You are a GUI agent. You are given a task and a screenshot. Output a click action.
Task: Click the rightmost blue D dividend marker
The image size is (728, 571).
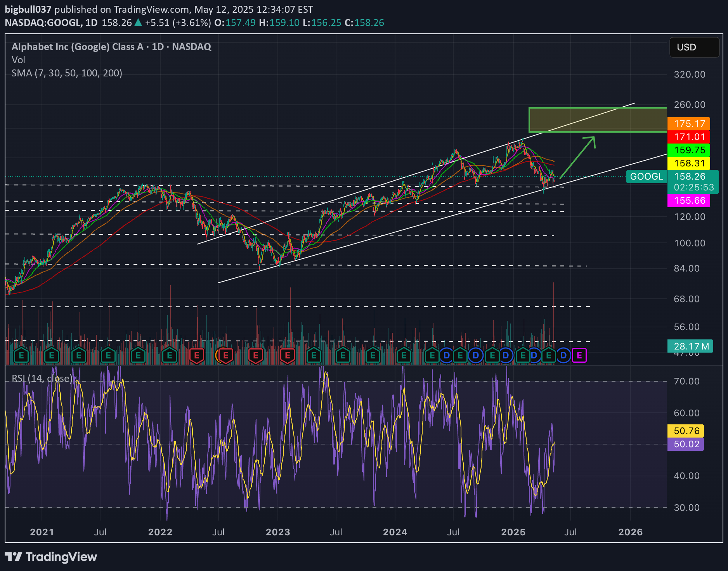point(563,355)
